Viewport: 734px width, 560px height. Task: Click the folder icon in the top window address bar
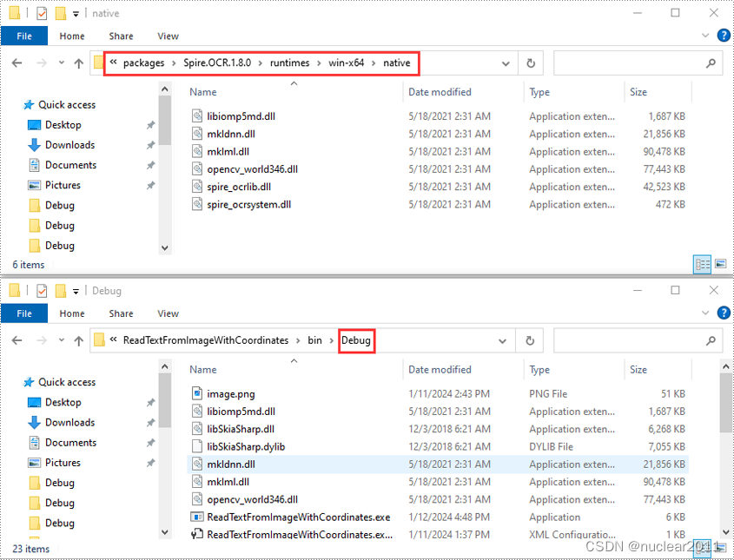pos(98,63)
